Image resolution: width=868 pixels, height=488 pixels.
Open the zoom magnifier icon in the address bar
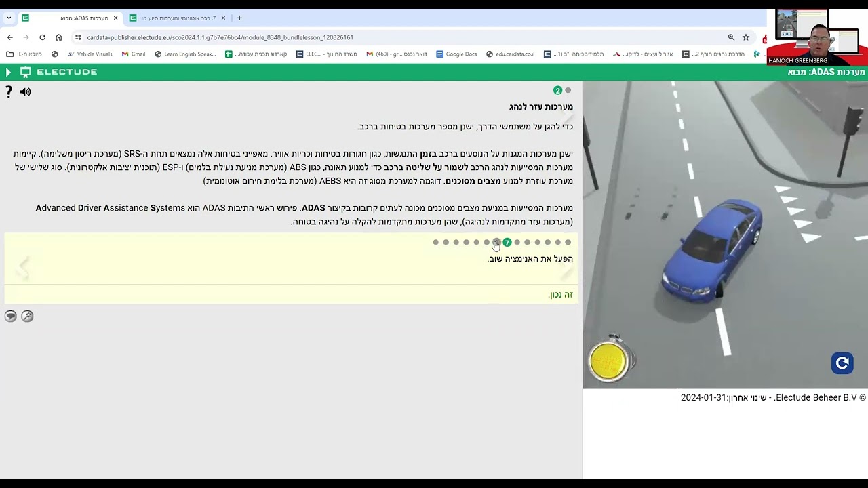(x=731, y=37)
